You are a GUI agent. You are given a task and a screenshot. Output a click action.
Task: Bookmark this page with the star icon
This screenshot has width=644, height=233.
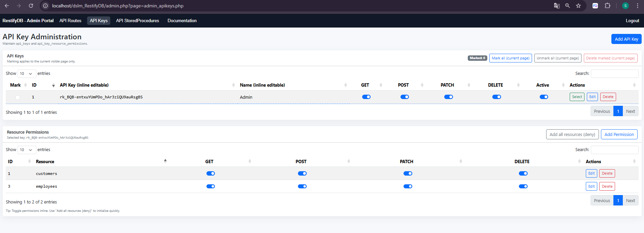click(578, 6)
